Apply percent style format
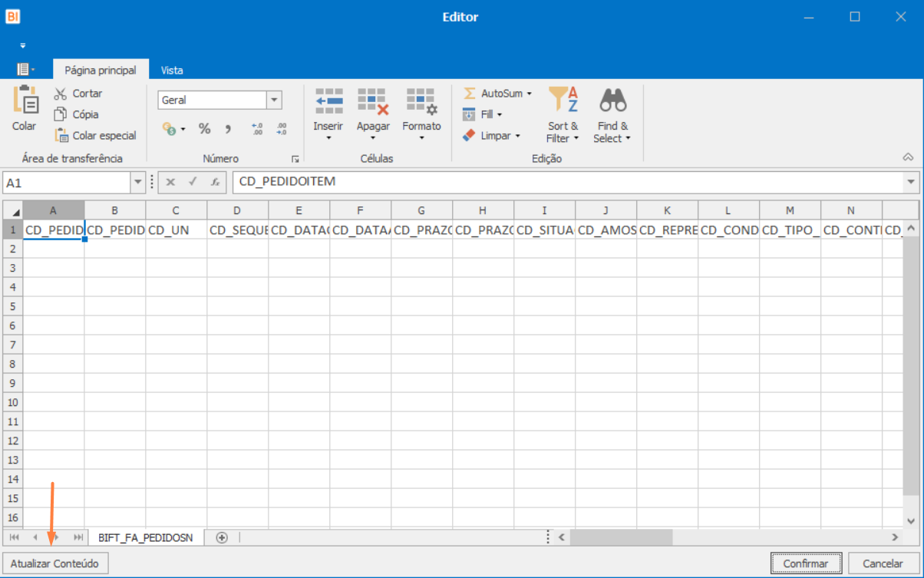This screenshot has height=578, width=924. coord(204,129)
